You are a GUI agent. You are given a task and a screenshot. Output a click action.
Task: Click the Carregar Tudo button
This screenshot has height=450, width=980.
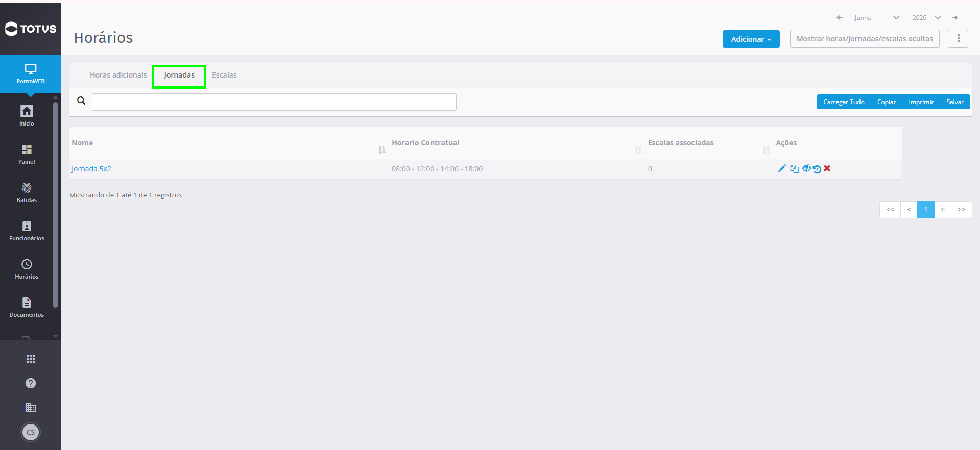844,102
